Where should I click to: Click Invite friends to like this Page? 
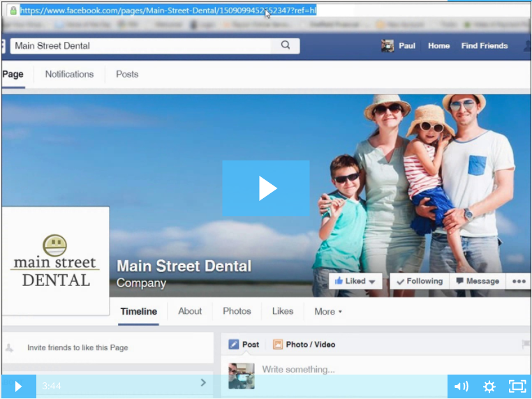pos(77,347)
